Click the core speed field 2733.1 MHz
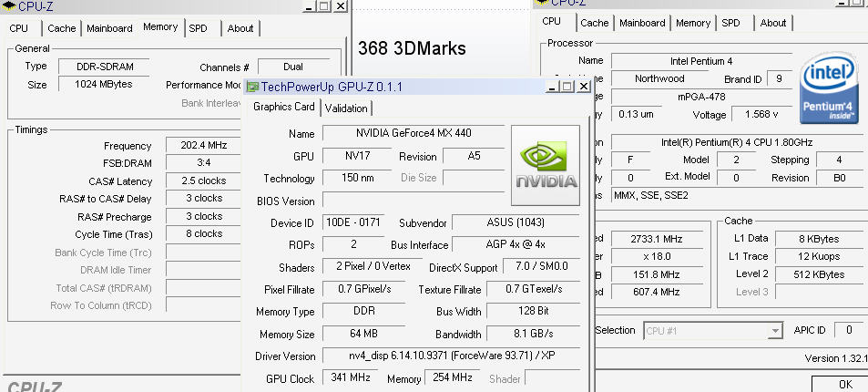Viewport: 868px width, 392px height. pos(657,239)
